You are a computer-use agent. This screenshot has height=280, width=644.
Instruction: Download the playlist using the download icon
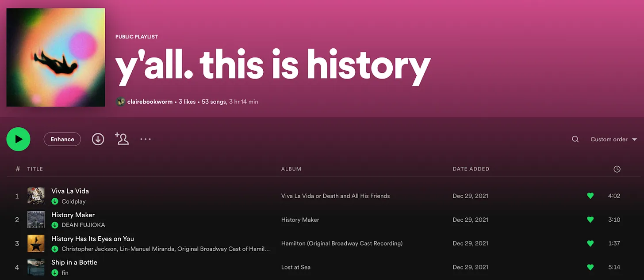tap(98, 139)
